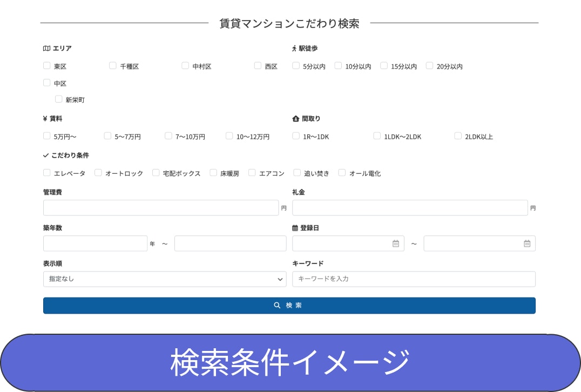
Task: Check the 東区 area checkbox
Action: [46, 65]
